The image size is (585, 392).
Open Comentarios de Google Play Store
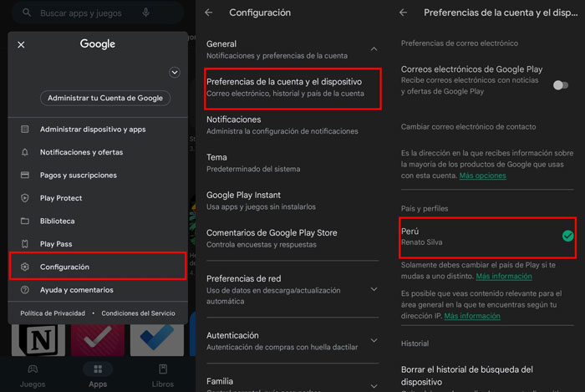click(292, 238)
